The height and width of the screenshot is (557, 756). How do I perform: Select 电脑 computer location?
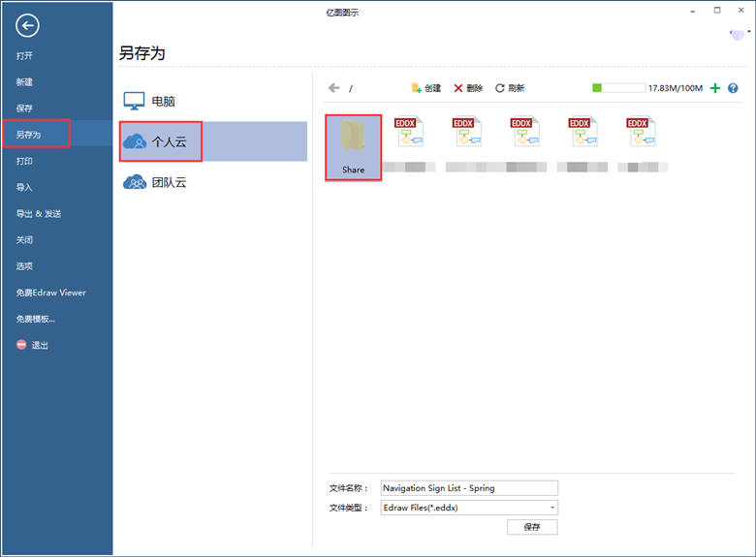[163, 101]
